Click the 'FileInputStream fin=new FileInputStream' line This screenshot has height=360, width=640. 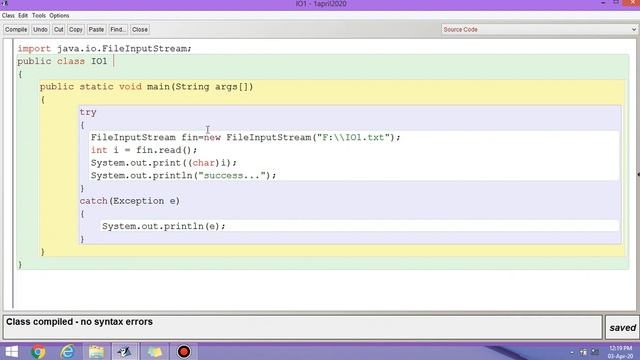pyautogui.click(x=246, y=138)
